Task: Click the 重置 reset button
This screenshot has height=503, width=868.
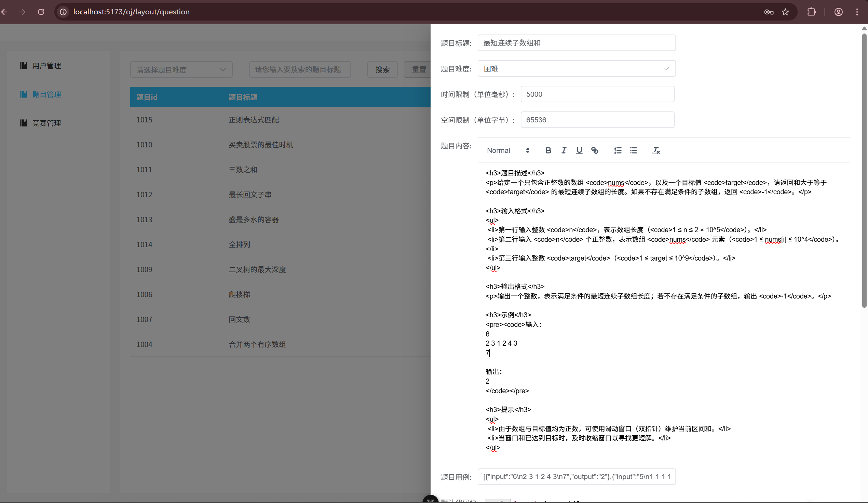Action: pyautogui.click(x=419, y=69)
